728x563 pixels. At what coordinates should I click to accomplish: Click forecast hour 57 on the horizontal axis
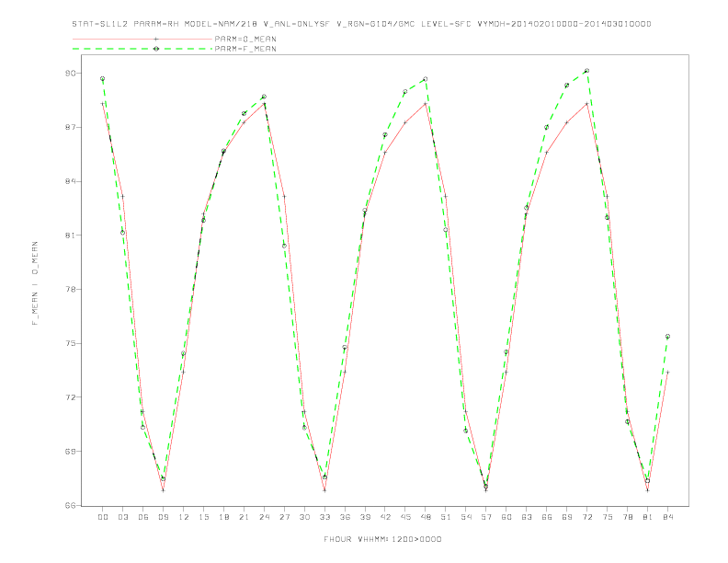coord(486,517)
